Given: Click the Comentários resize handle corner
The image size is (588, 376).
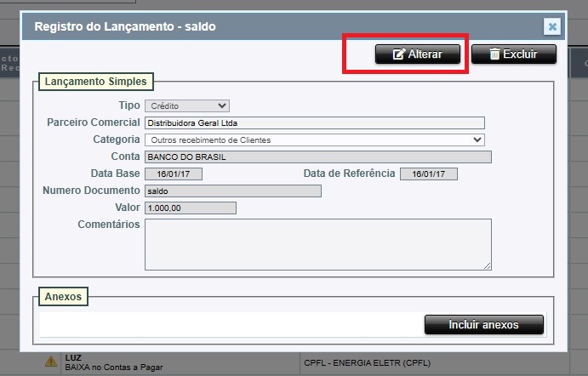Looking at the screenshot, I should tap(488, 265).
